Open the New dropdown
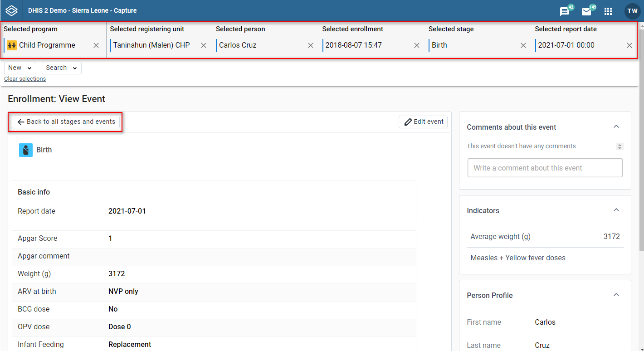The height and width of the screenshot is (351, 644). [x=20, y=68]
